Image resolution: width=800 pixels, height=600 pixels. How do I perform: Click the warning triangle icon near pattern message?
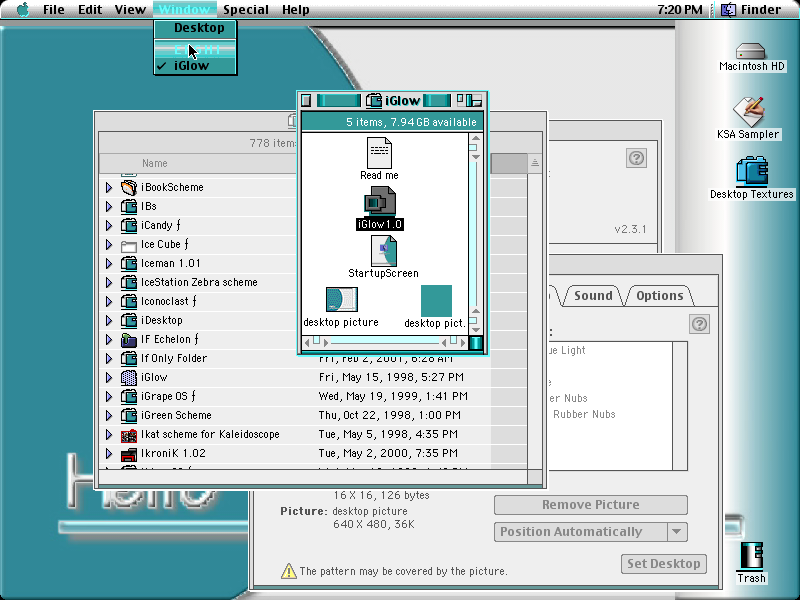tap(289, 570)
